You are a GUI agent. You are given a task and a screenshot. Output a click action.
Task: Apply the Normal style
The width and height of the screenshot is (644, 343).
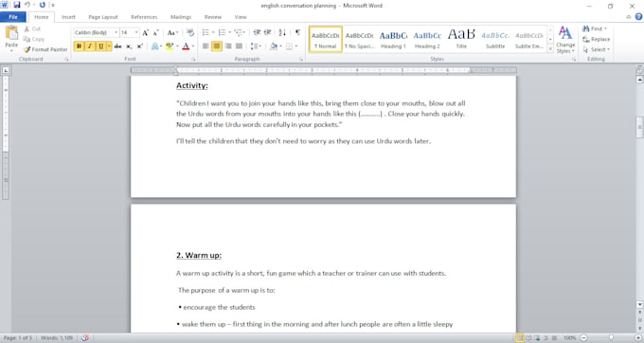pos(325,40)
